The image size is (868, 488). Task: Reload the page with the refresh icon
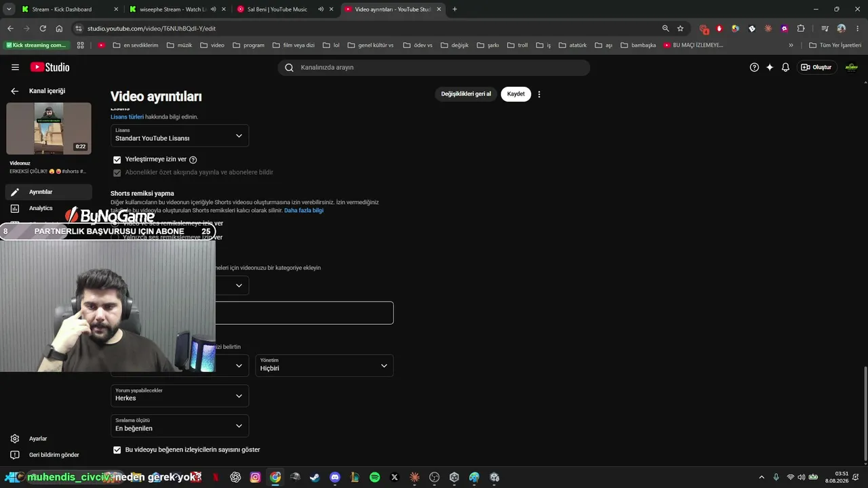43,28
